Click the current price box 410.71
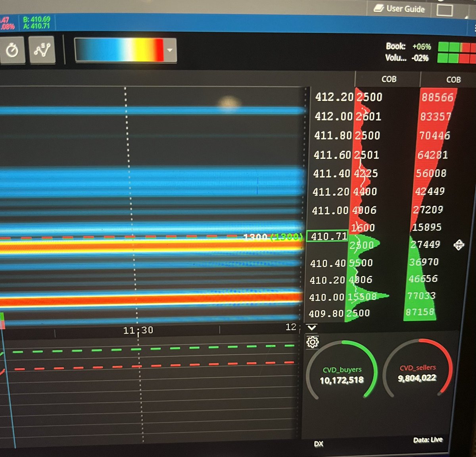The width and height of the screenshot is (476, 457). [x=328, y=237]
